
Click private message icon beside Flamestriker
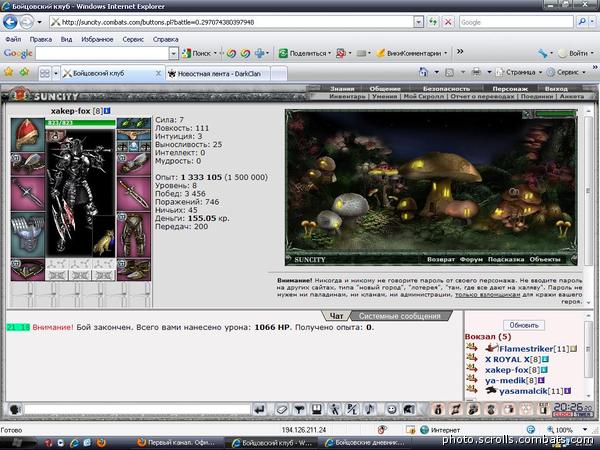(472, 347)
